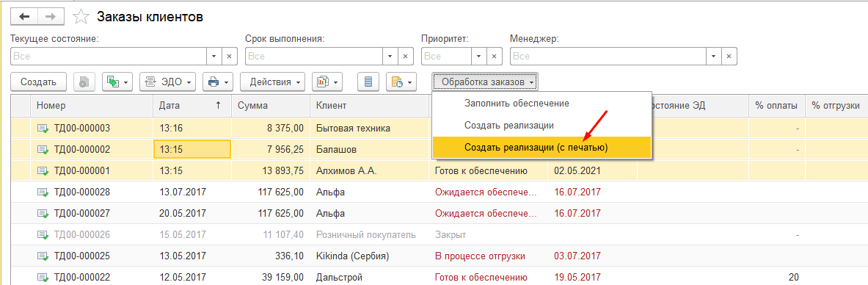This screenshot has width=868, height=285.
Task: Click the document icon of order ТД00-000022
Action: [x=43, y=277]
